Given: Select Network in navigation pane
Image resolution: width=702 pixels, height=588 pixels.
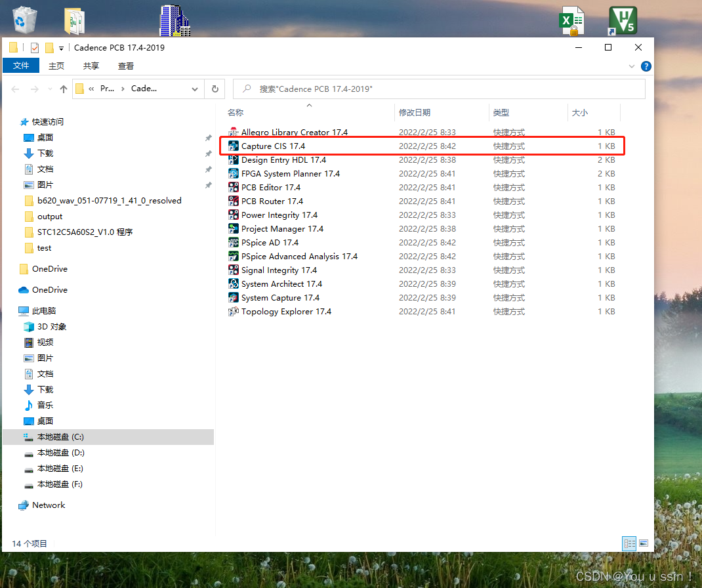Looking at the screenshot, I should (49, 505).
